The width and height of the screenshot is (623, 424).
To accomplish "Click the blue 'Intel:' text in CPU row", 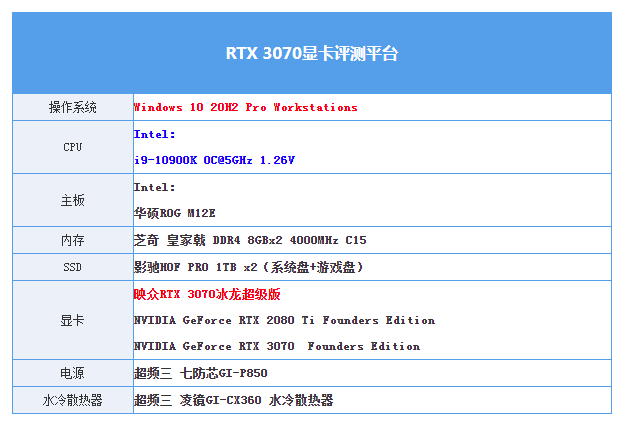I will [155, 134].
